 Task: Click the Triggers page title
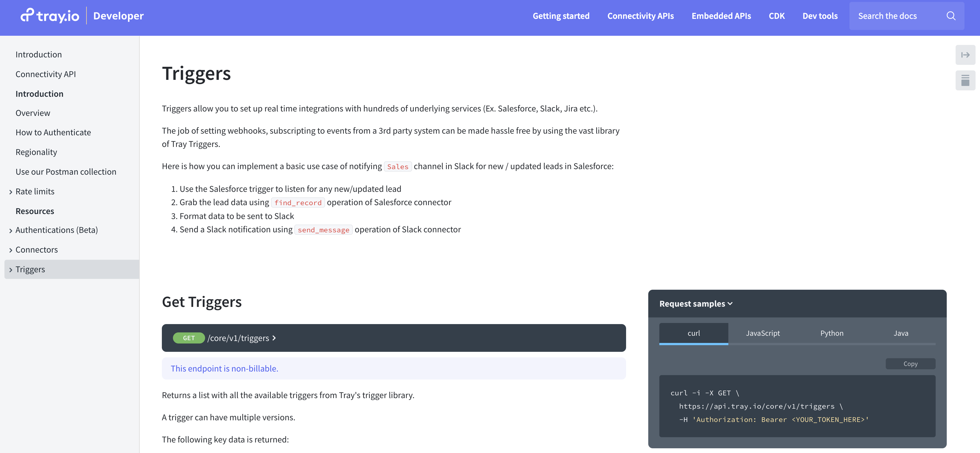(196, 73)
